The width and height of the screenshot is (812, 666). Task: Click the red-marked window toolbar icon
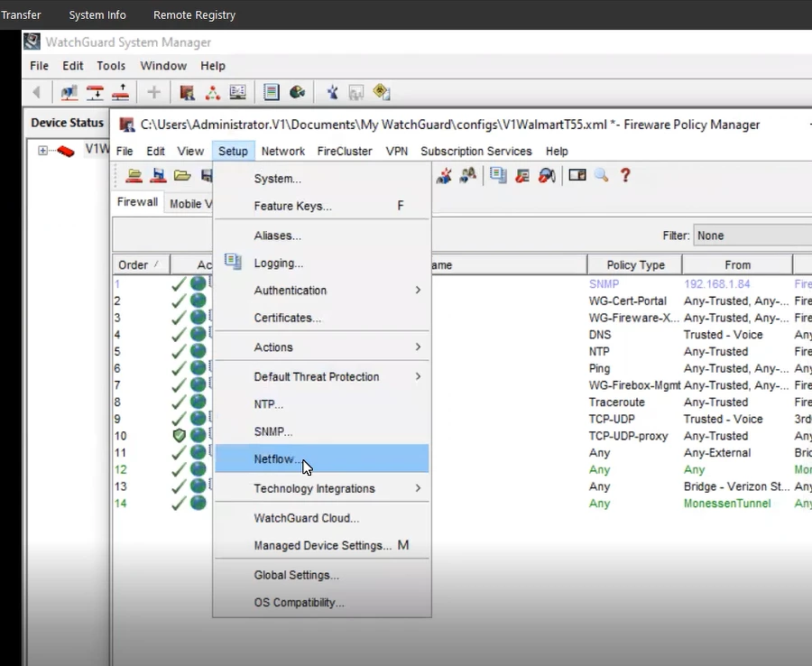(522, 176)
